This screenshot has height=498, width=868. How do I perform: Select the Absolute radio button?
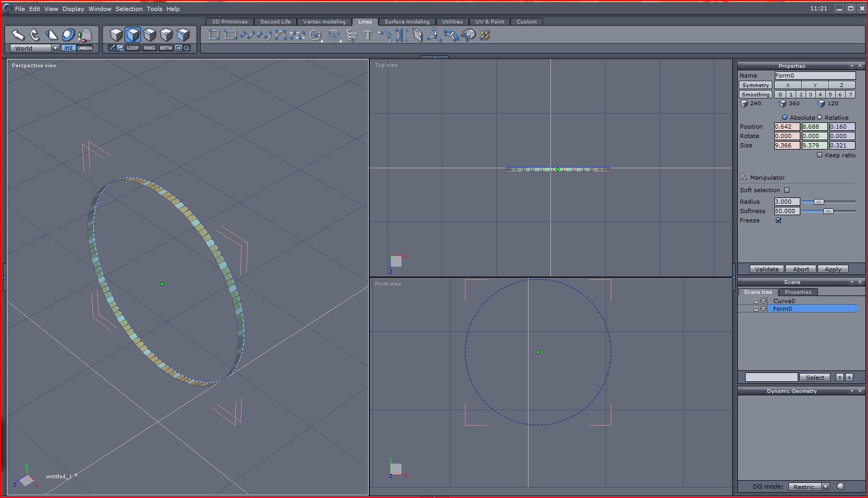pyautogui.click(x=785, y=117)
